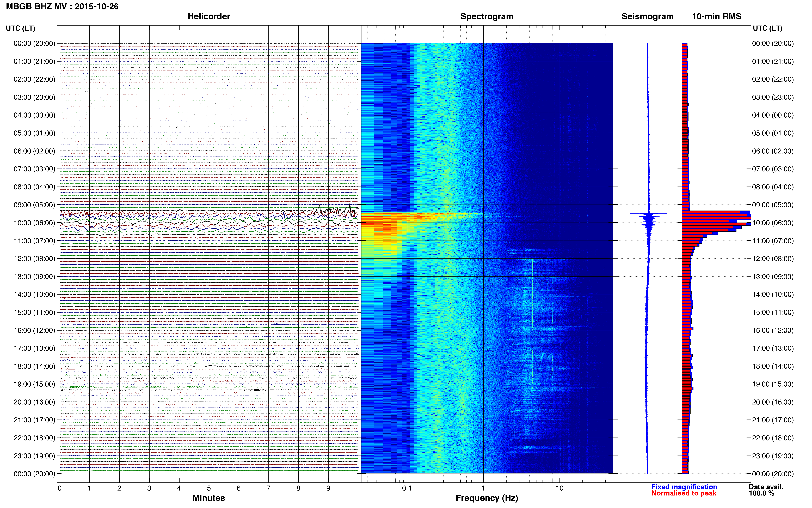Click the Data avail. label

click(766, 487)
